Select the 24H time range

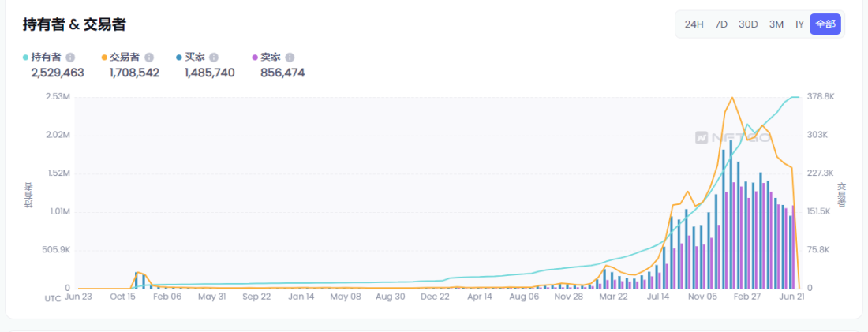694,24
